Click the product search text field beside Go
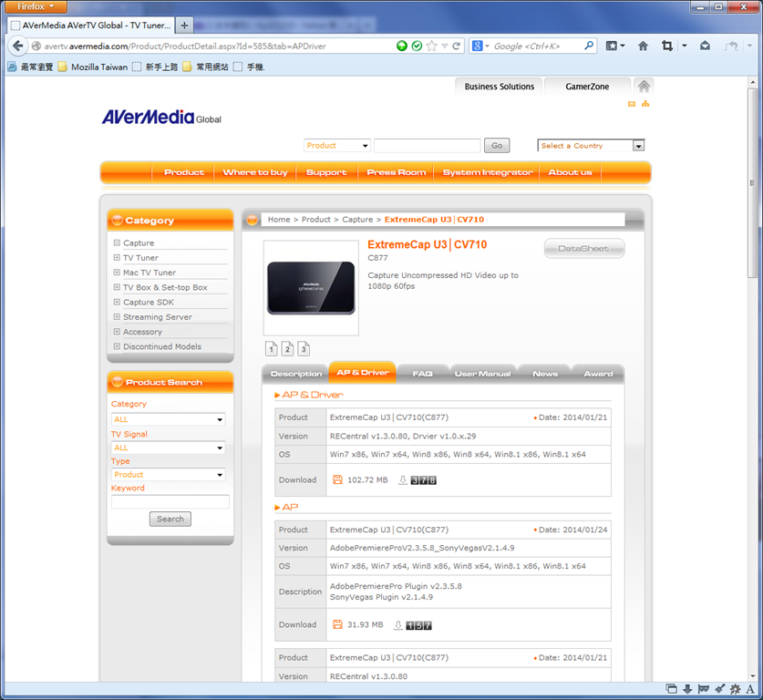This screenshot has height=700, width=763. [428, 146]
